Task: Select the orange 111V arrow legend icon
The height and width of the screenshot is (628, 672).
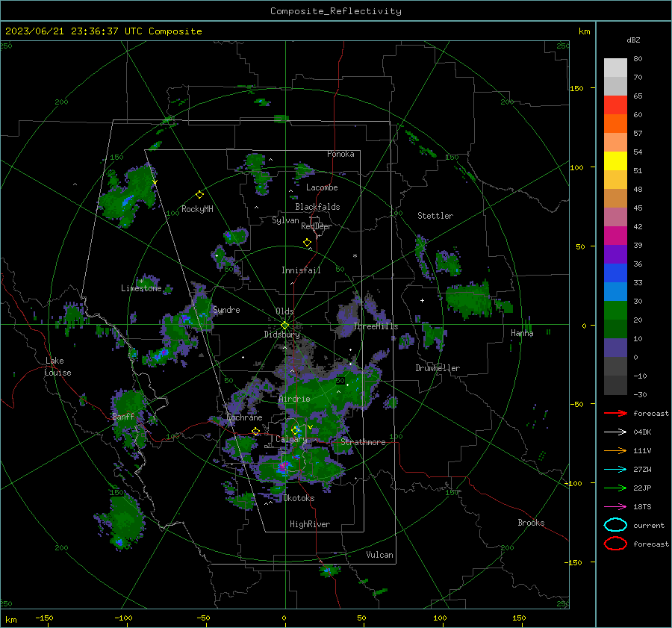Action: coord(615,450)
